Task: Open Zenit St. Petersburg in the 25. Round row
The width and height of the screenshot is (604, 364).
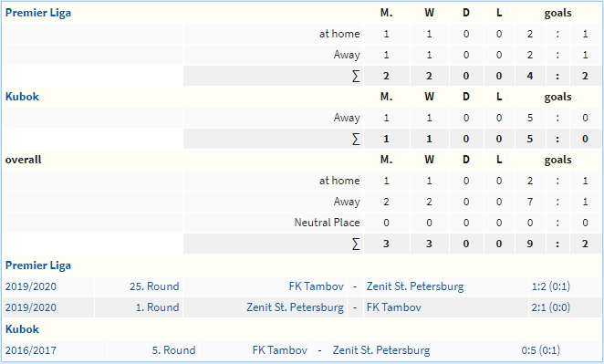Action: click(x=415, y=286)
